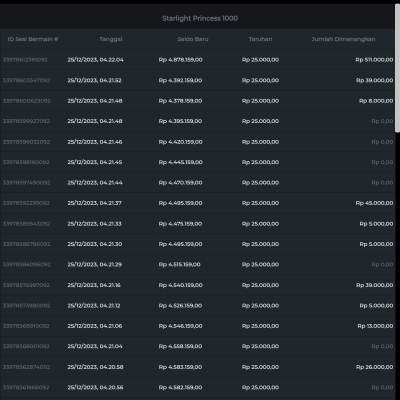Screen dimensions: 400x400
Task: Open session ID in the 04.21.46 row
Action: pyautogui.click(x=26, y=142)
